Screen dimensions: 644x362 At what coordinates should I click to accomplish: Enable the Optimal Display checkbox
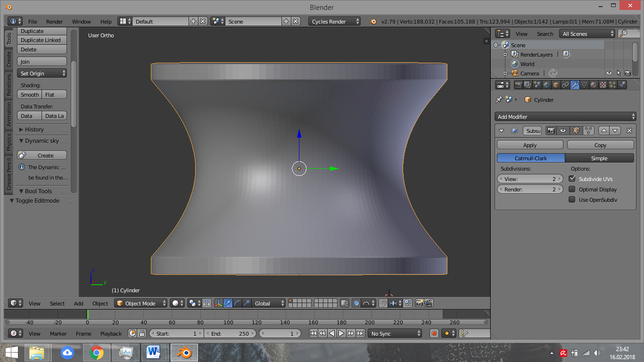[x=572, y=189]
